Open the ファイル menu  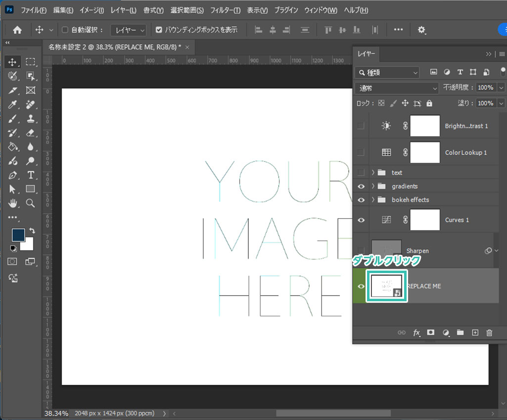pyautogui.click(x=34, y=10)
